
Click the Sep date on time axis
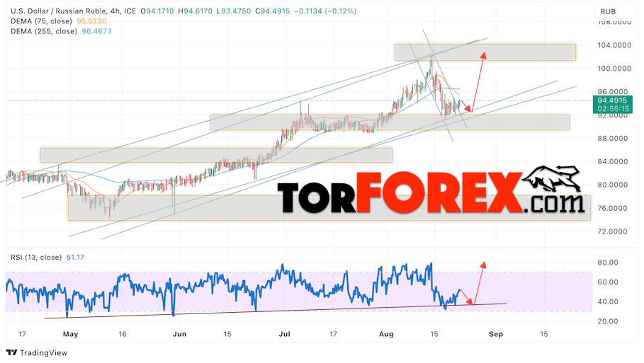[x=496, y=334]
